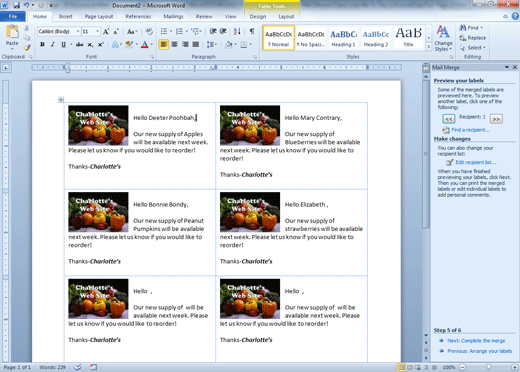Click Edit recipient list link
Image resolution: width=520 pixels, height=372 pixels.
point(476,162)
